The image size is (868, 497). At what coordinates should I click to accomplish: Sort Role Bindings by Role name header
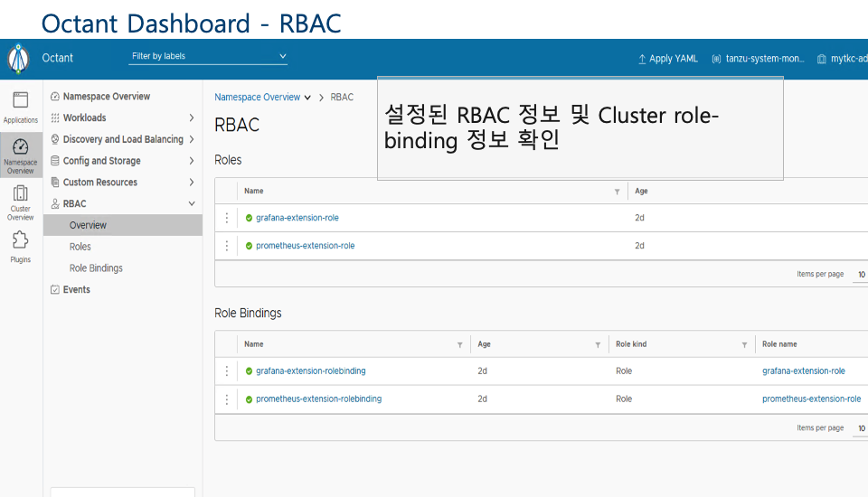[779, 344]
